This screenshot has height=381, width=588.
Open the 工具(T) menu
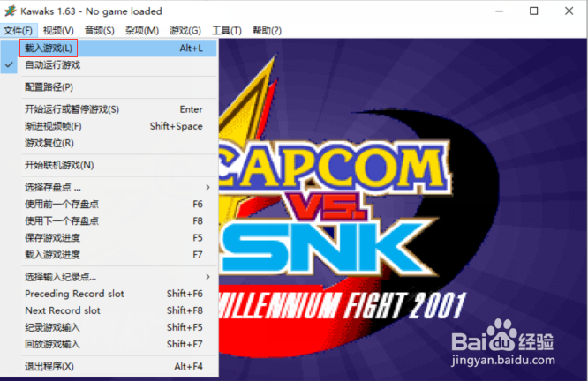pyautogui.click(x=227, y=30)
